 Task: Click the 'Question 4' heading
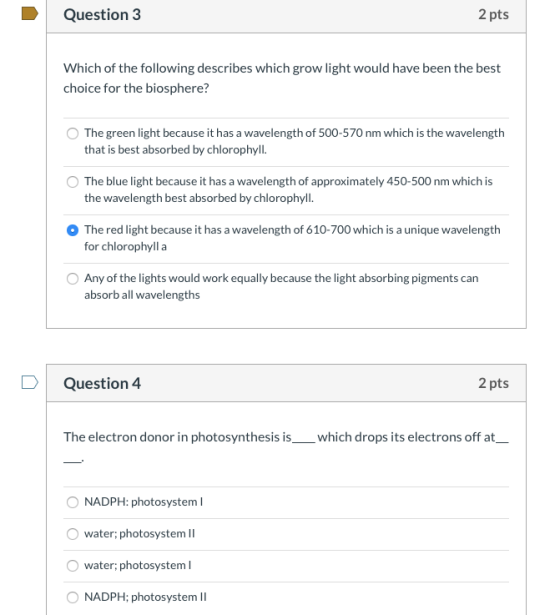pyautogui.click(x=102, y=383)
